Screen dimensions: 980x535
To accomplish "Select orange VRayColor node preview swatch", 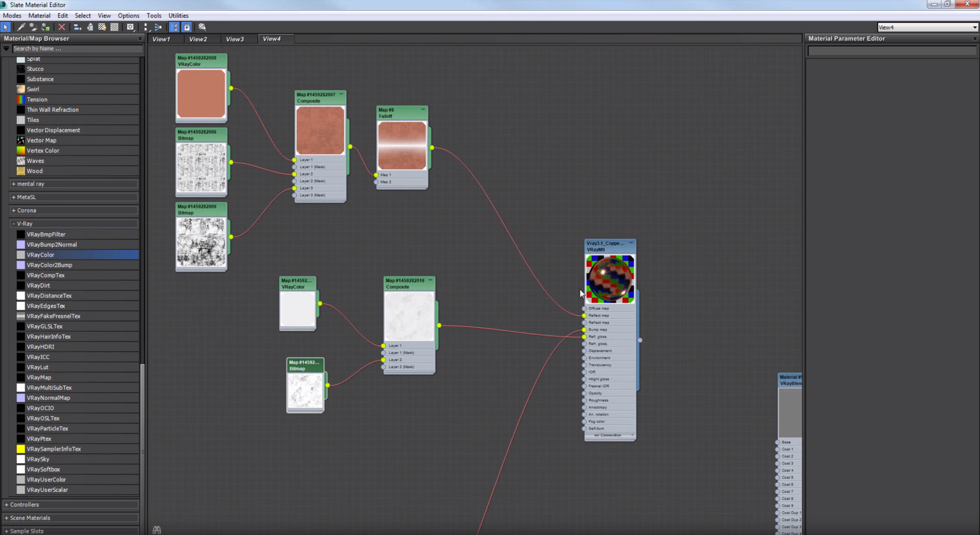I will click(x=201, y=94).
